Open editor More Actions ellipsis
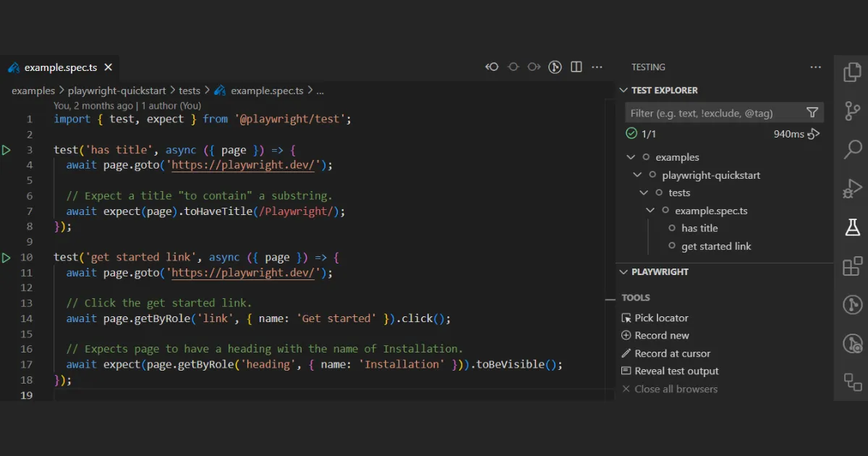The height and width of the screenshot is (456, 868). [x=597, y=67]
